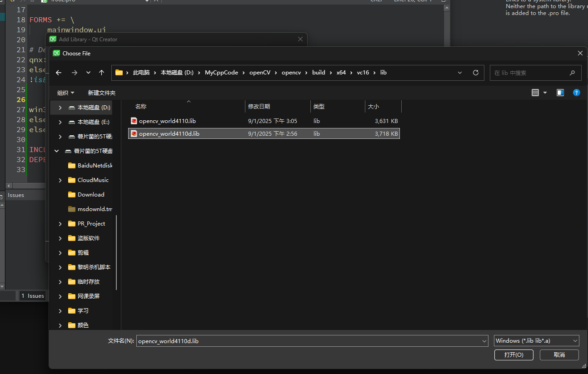This screenshot has height=374, width=588.
Task: Open the 组织 menu
Action: (65, 93)
